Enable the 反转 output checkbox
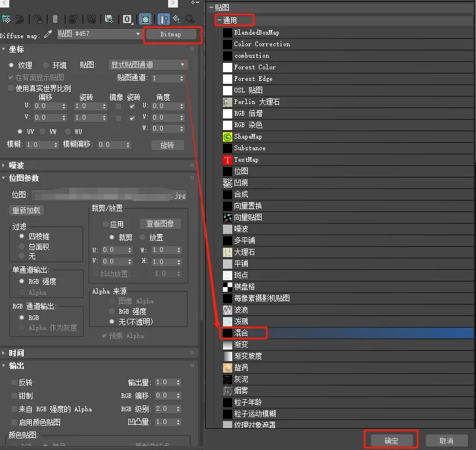The image size is (476, 450). [14, 382]
